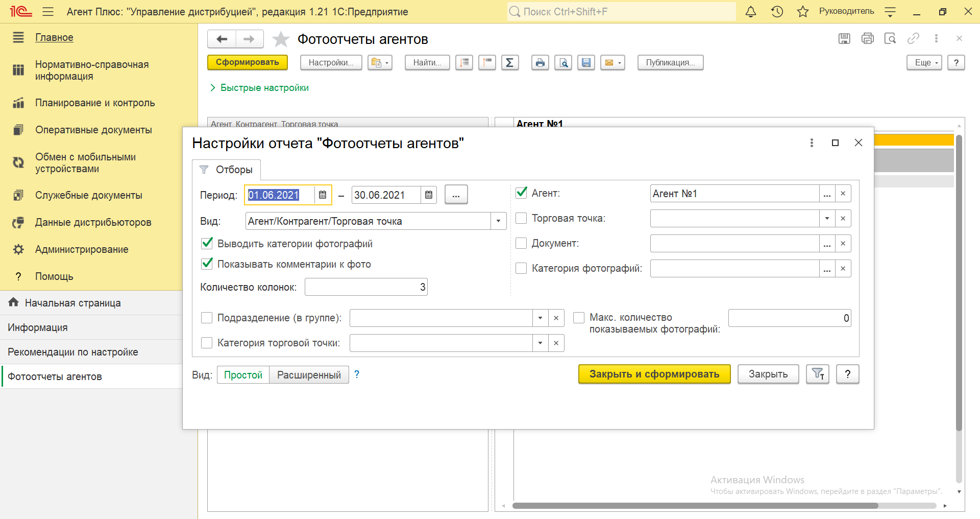The width and height of the screenshot is (980, 519).
Task: Click the expand all groups icon
Action: pos(464,62)
